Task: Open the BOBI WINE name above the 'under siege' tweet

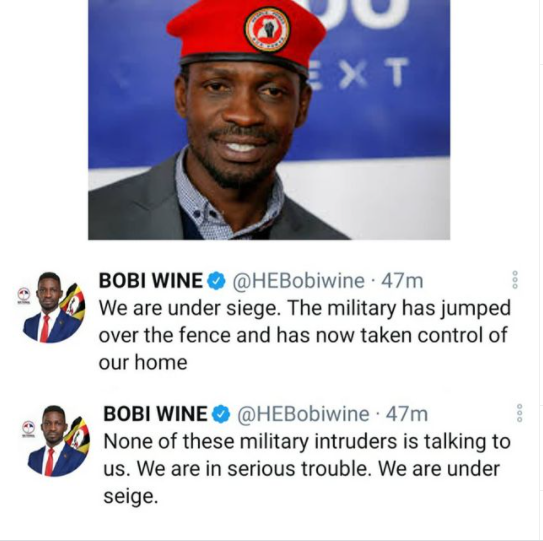Action: click(x=151, y=281)
